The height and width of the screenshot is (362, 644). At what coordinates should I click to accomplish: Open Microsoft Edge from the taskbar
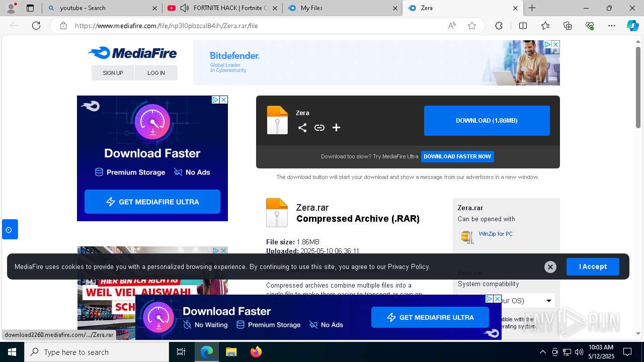coord(207,352)
